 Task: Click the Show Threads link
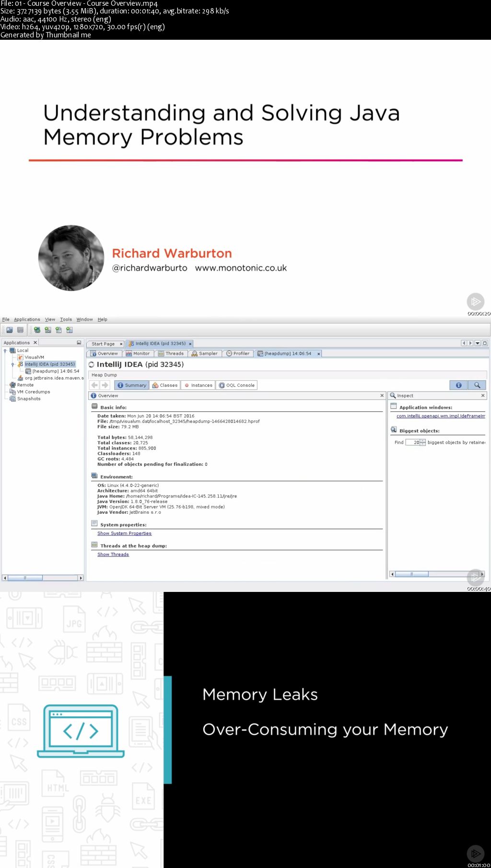113,555
